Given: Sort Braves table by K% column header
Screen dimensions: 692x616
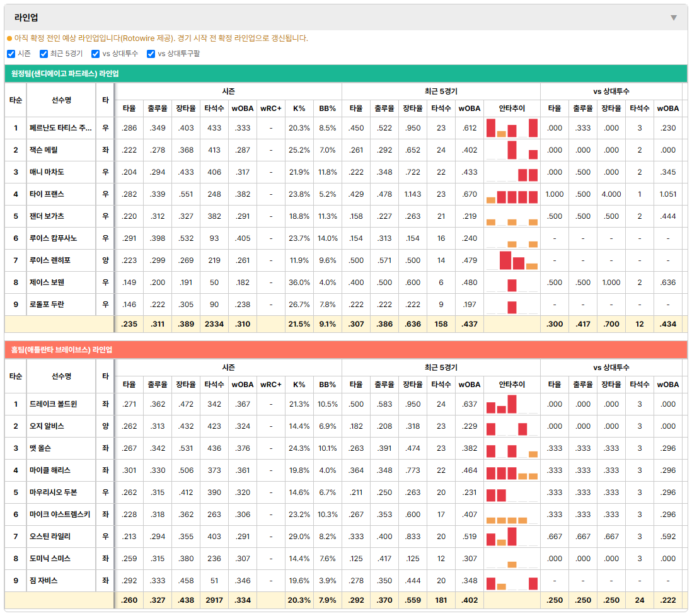Looking at the screenshot, I should (299, 385).
